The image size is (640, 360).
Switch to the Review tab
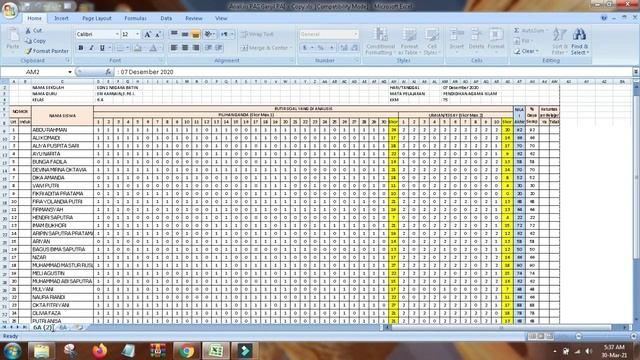[193, 18]
